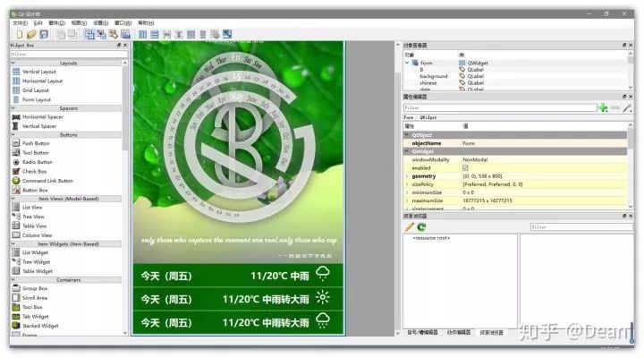The image size is (644, 358).
Task: Open the 视图(V) menu
Action: (x=79, y=23)
